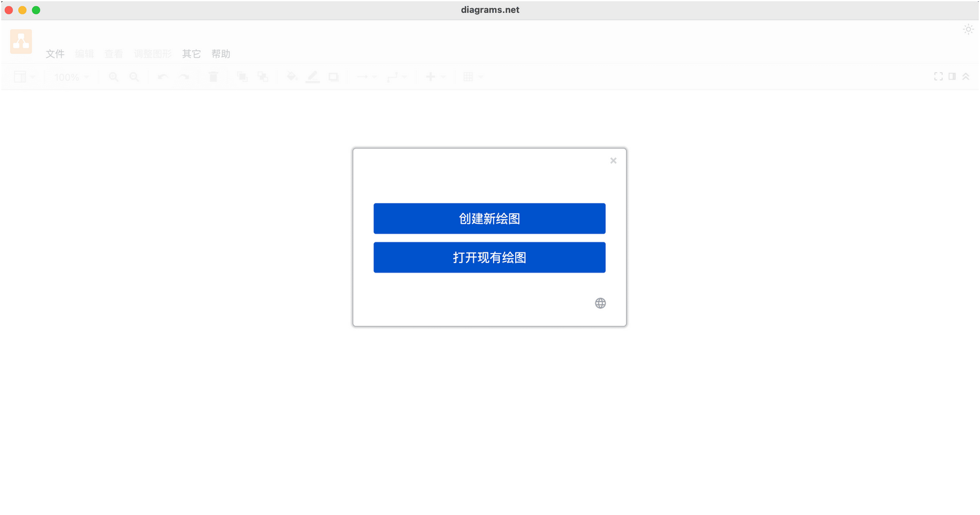Open the 调整图形 menu
980x515 pixels.
152,54
